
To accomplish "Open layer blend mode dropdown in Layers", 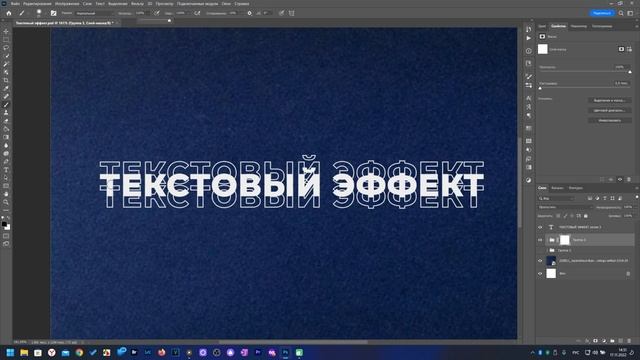I will (x=565, y=207).
